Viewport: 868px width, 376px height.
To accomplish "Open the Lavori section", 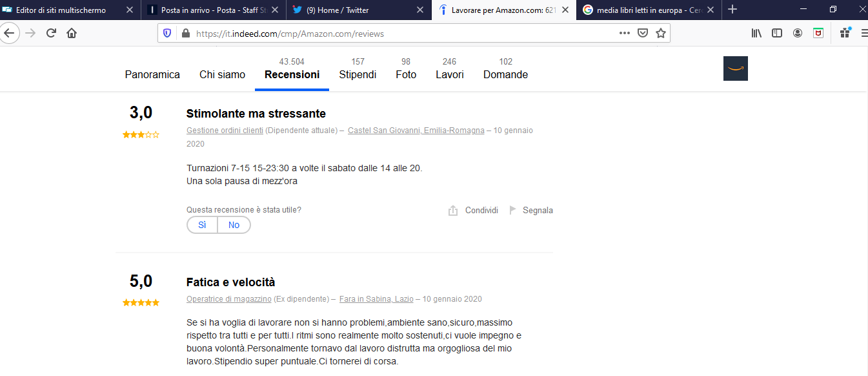I will pos(450,75).
